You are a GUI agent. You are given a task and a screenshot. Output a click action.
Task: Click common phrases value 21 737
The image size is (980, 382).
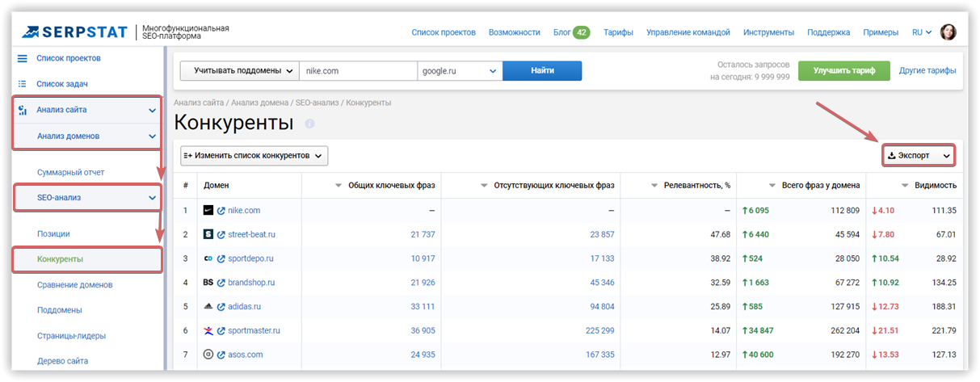click(x=423, y=234)
